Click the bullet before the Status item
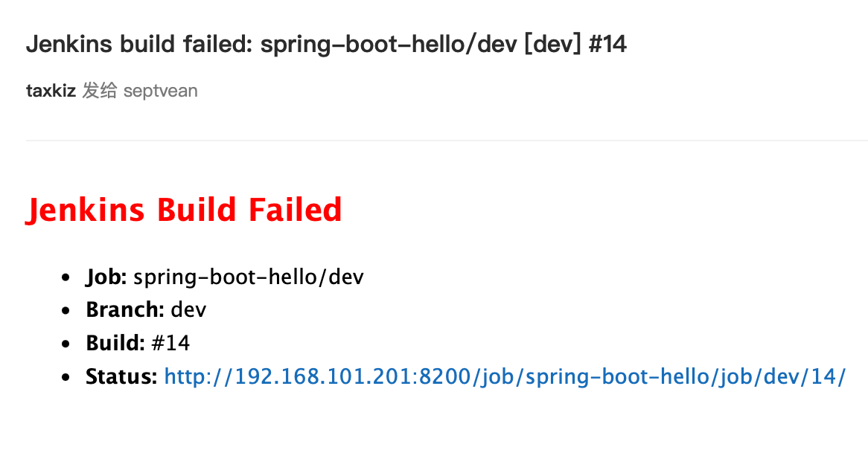This screenshot has height=476, width=868. pyautogui.click(x=68, y=378)
